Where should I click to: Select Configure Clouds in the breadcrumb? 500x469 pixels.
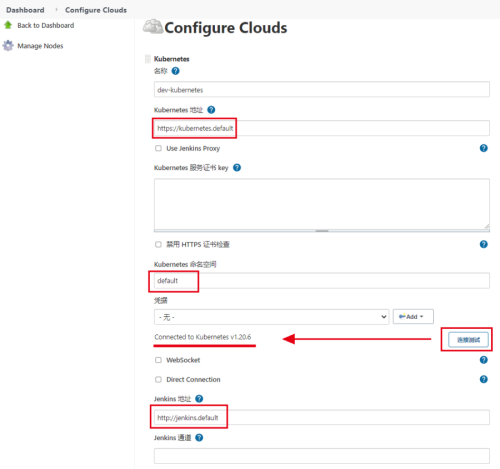coord(96,10)
